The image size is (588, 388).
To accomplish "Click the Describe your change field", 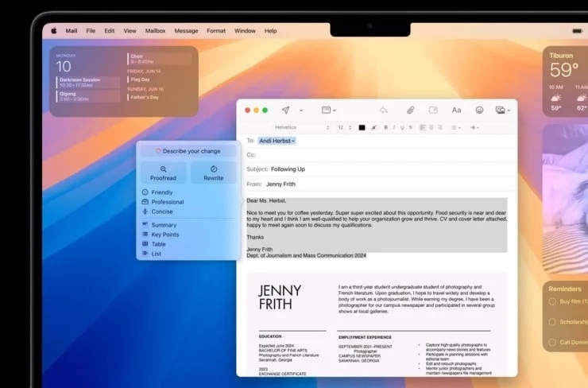I will (x=188, y=151).
